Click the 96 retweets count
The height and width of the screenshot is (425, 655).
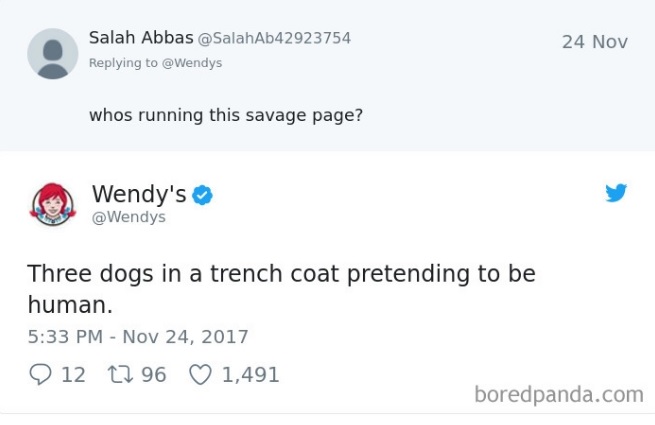coord(153,375)
